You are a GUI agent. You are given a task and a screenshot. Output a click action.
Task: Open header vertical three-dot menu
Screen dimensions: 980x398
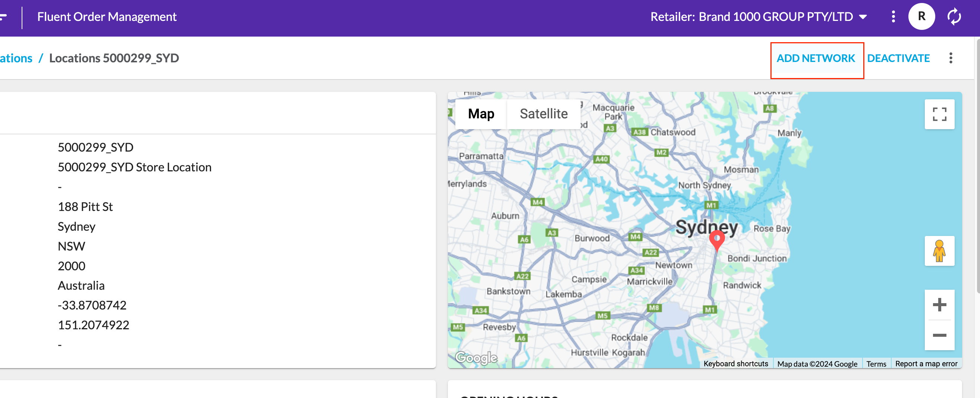coord(893,17)
